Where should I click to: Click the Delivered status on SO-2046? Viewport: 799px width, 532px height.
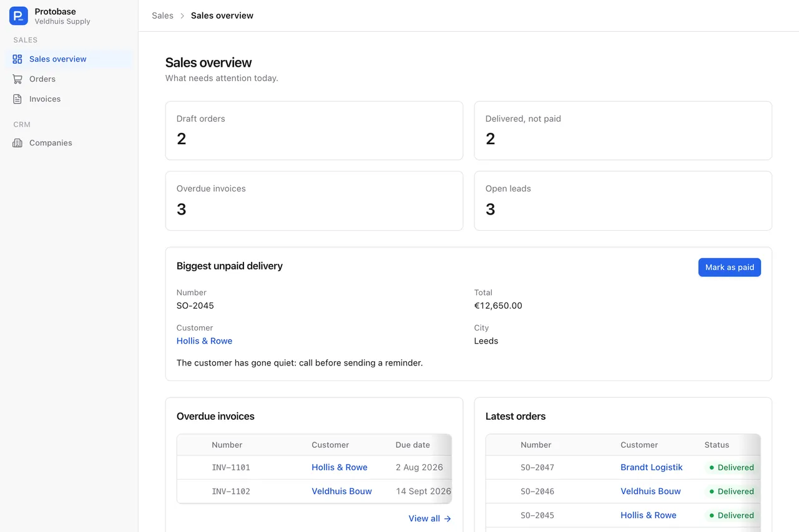click(732, 491)
